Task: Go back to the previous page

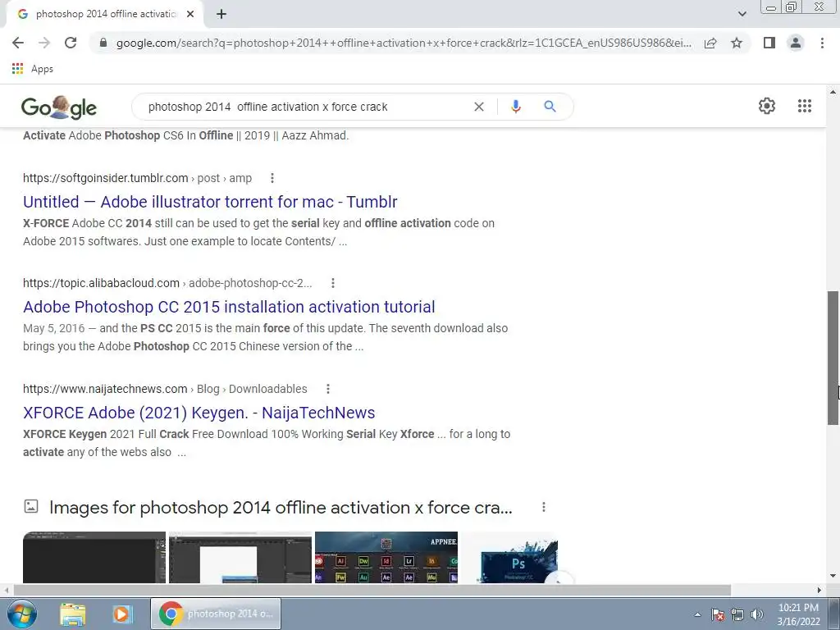Action: (18, 43)
